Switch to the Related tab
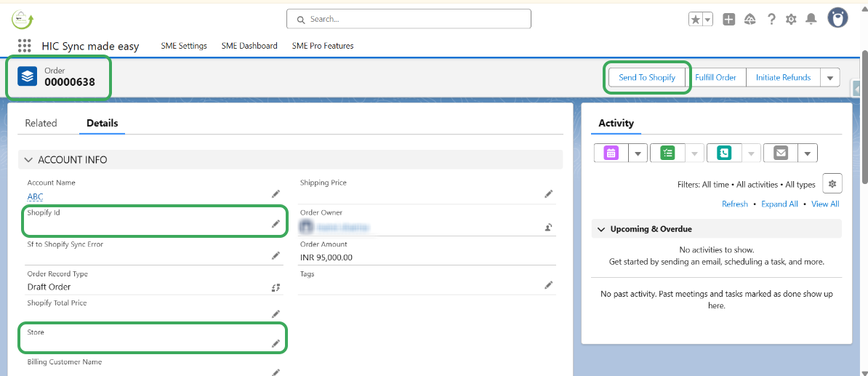Image resolution: width=868 pixels, height=376 pixels. click(x=41, y=123)
